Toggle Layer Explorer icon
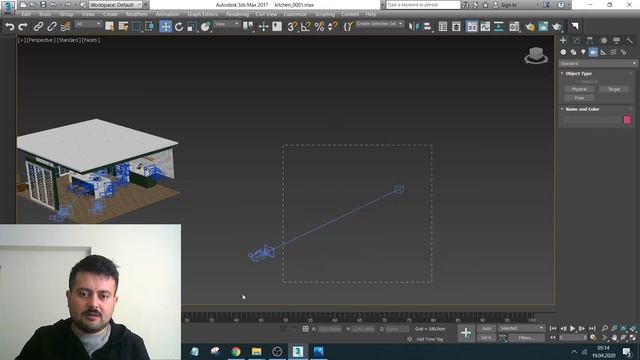Image resolution: width=640 pixels, height=360 pixels. pyautogui.click(x=456, y=27)
